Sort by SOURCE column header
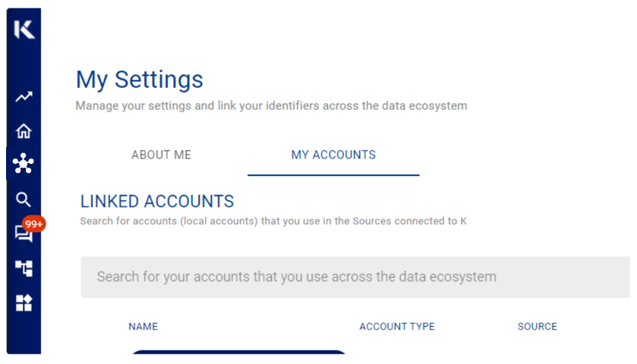Screen dimensions: 637x364 [x=537, y=327]
